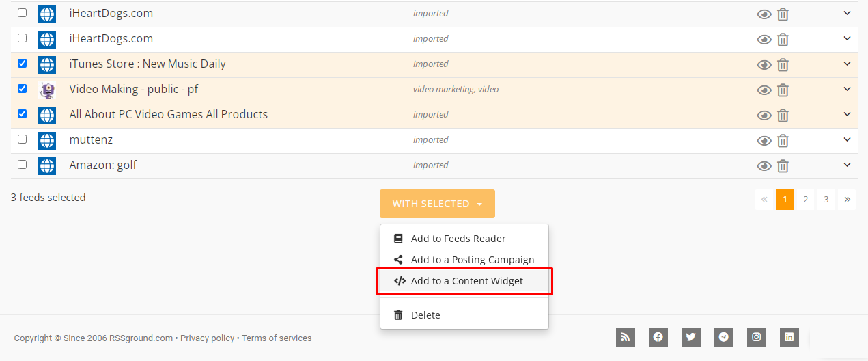Click the globe icon for Amazon: golf feed

click(x=47, y=166)
